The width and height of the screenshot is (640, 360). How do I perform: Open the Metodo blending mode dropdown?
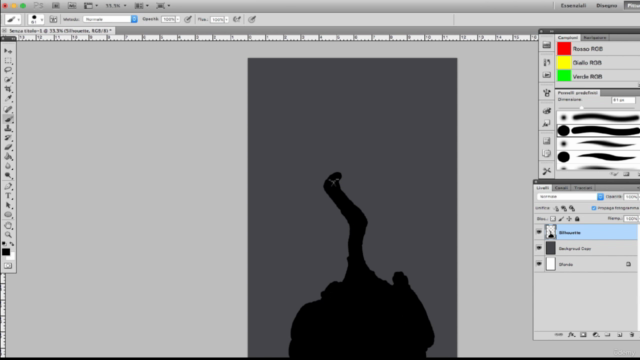tap(110, 19)
